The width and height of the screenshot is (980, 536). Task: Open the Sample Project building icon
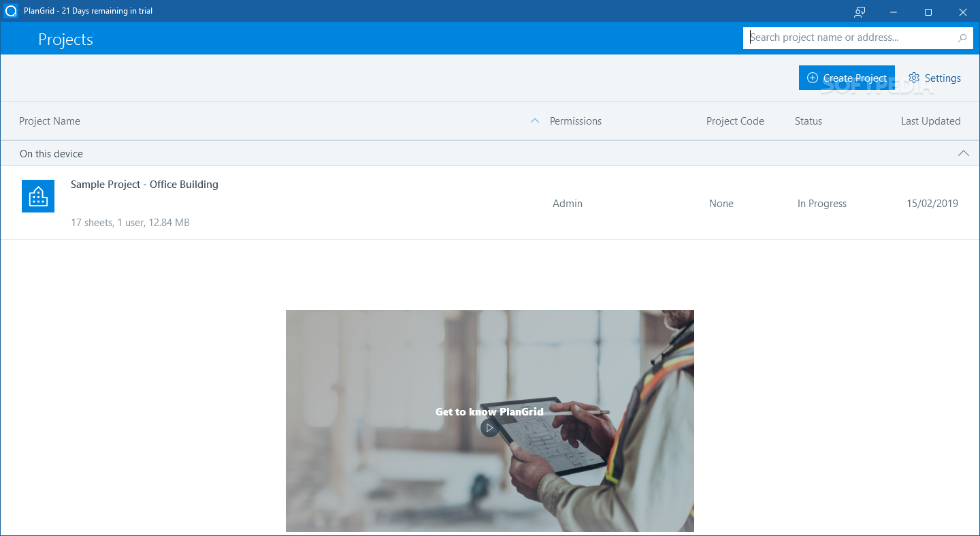point(38,196)
